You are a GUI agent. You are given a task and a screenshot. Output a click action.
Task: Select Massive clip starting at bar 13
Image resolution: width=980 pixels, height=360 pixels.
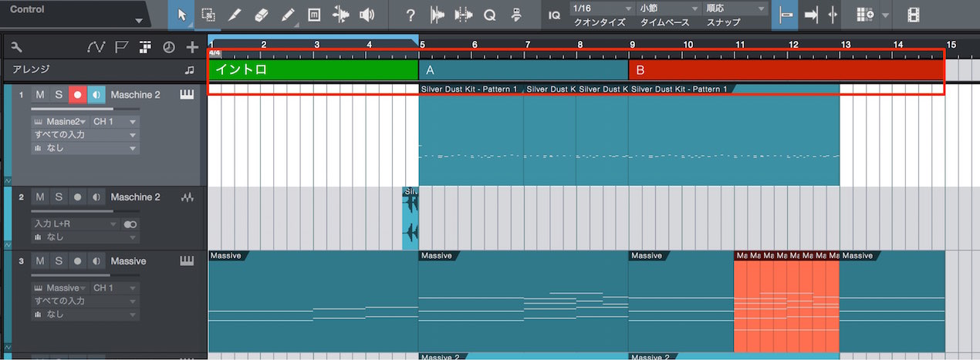(892, 301)
